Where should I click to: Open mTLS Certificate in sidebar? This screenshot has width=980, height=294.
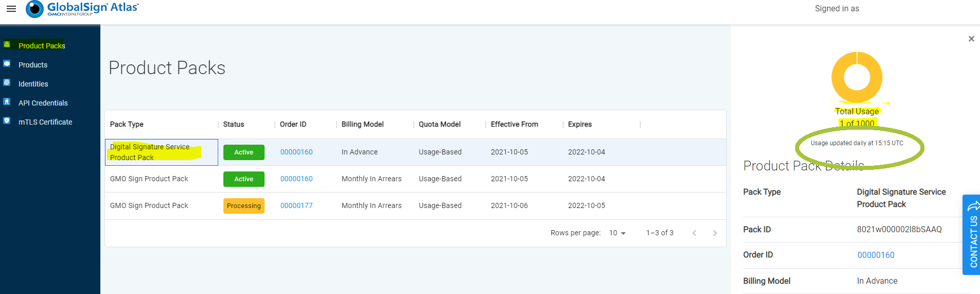45,122
